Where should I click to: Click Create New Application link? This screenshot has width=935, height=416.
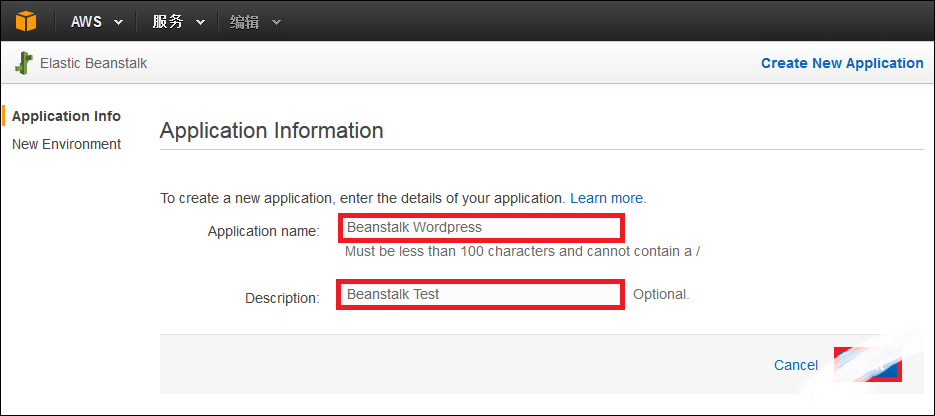tap(842, 63)
